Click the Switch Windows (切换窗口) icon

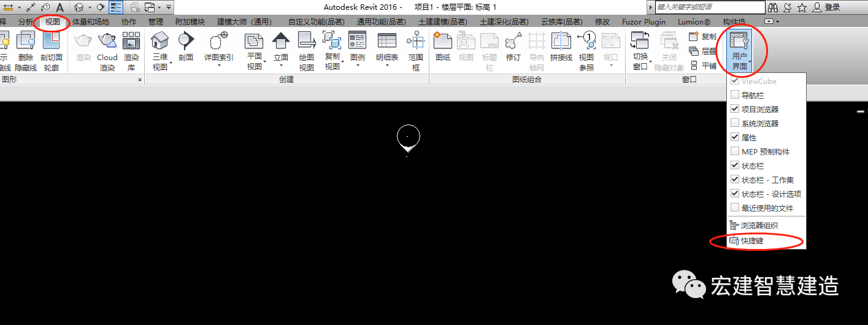[x=640, y=41]
